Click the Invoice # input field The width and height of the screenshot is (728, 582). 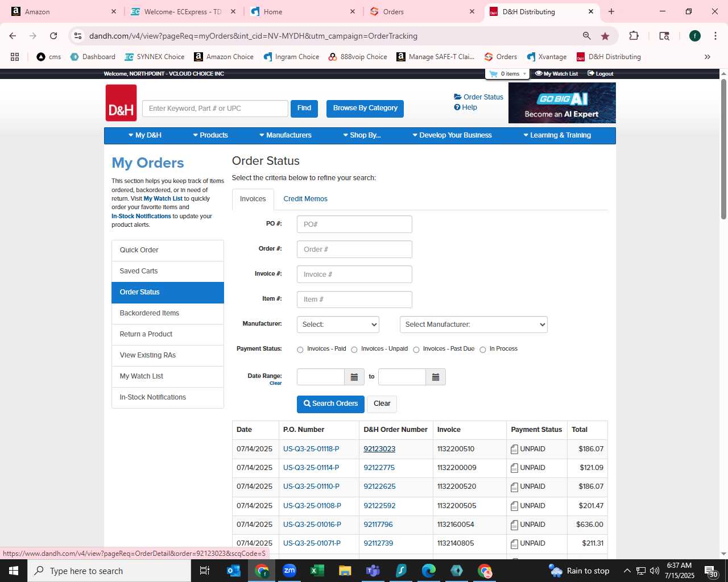[x=354, y=275]
